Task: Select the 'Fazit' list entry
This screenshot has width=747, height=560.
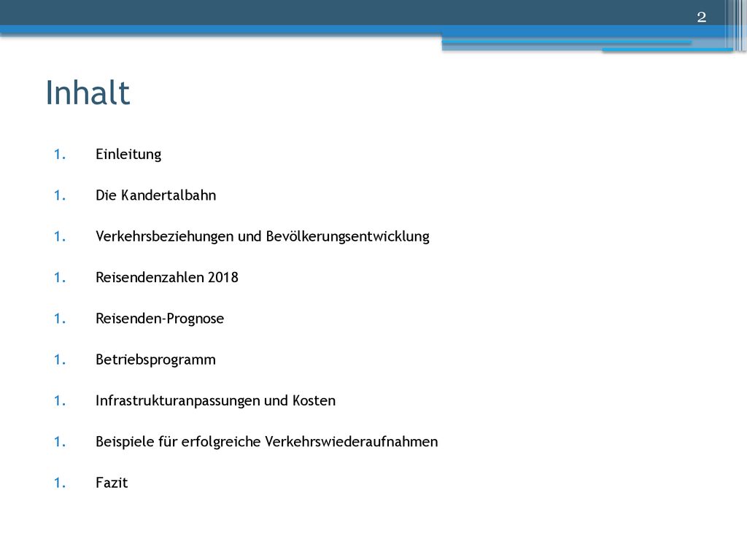Action: click(112, 483)
